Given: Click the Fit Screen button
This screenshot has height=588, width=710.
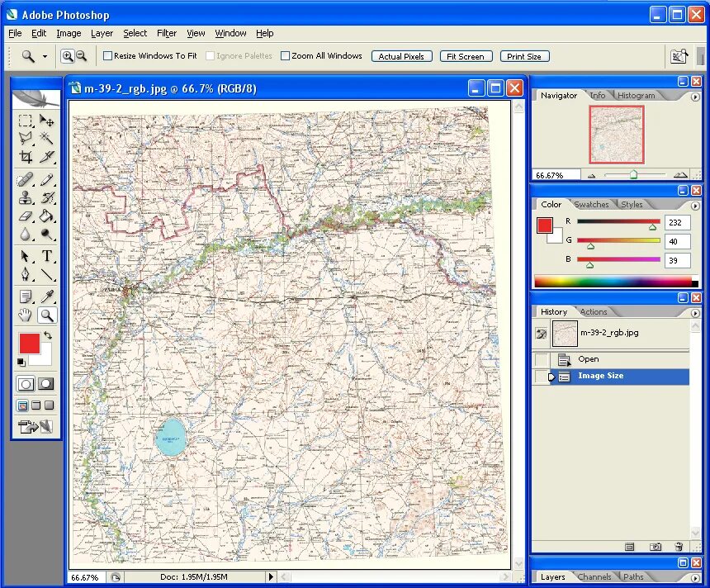Looking at the screenshot, I should [x=466, y=57].
